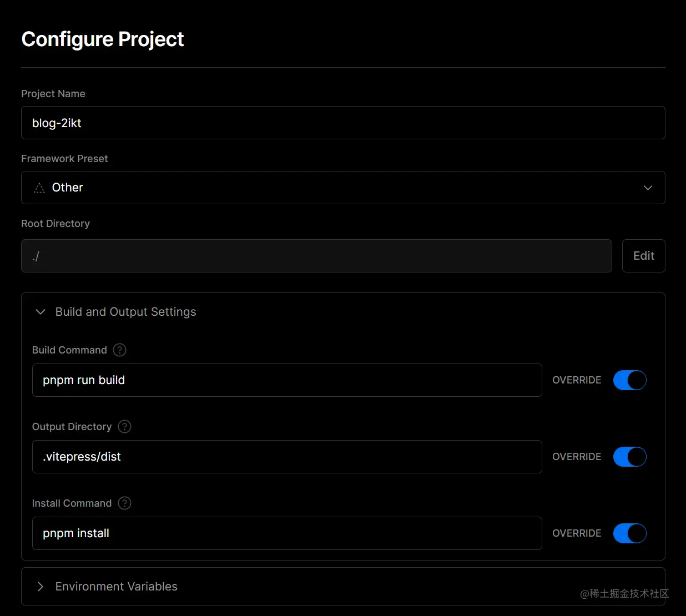
Task: Click the Configure Project heading
Action: click(x=103, y=39)
